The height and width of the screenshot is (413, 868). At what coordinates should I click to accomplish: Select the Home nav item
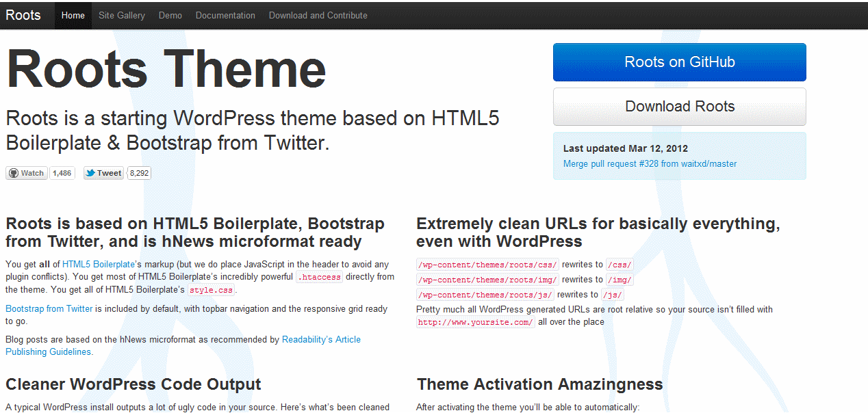[x=73, y=15]
